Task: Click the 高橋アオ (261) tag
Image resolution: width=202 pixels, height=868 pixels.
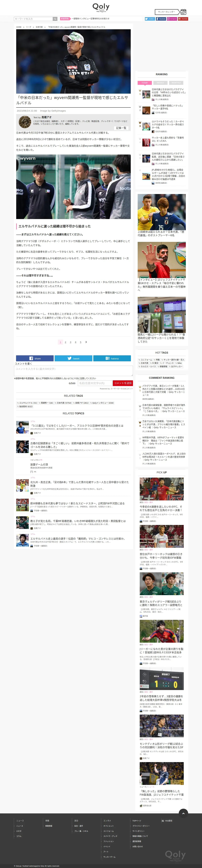Action: pyautogui.click(x=81, y=403)
